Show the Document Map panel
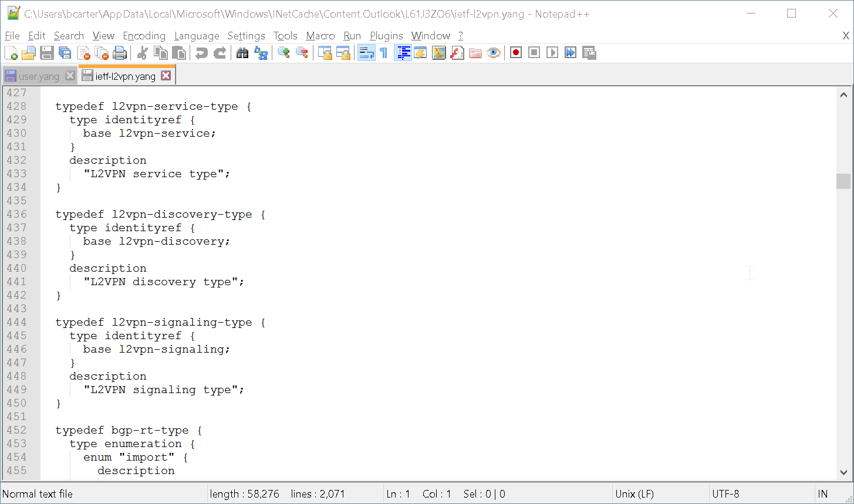The width and height of the screenshot is (854, 504). [438, 53]
